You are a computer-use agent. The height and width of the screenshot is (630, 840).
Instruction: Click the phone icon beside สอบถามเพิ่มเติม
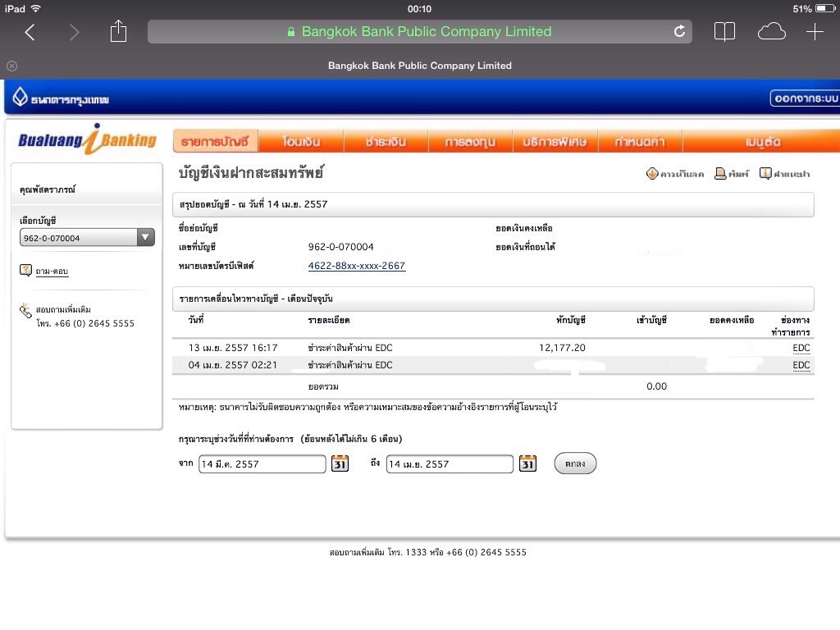pyautogui.click(x=25, y=311)
